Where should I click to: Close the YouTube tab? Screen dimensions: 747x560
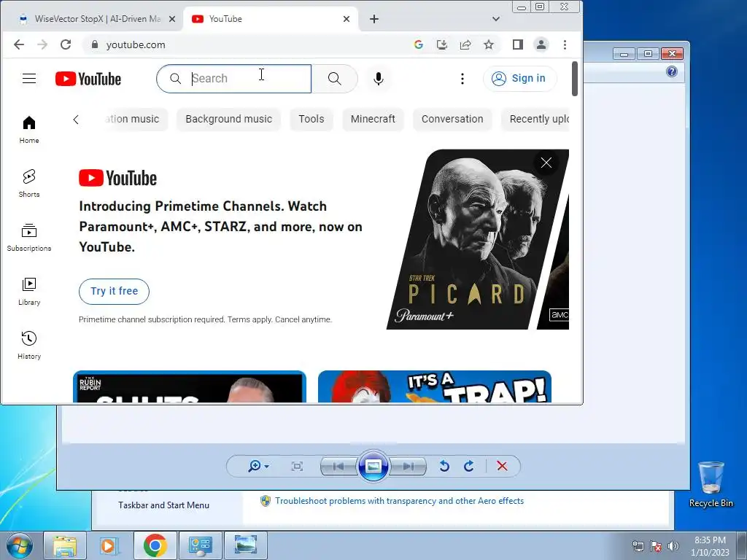(x=347, y=19)
